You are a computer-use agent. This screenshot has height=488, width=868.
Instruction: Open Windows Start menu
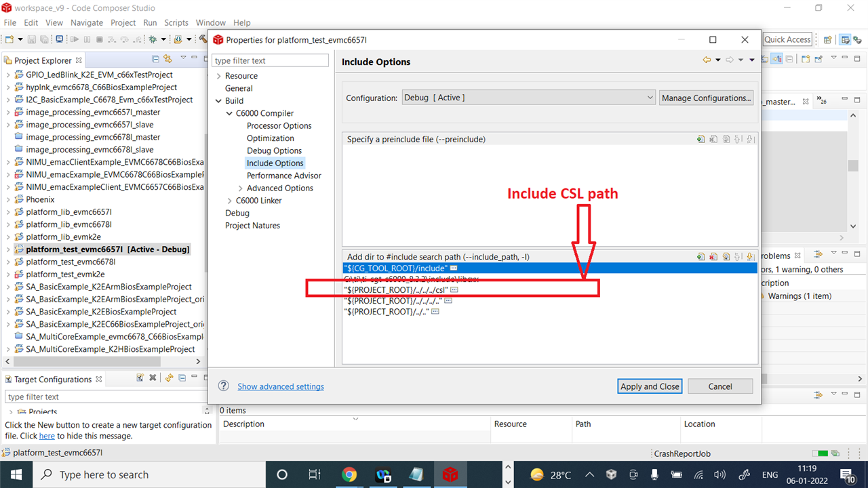tap(16, 474)
